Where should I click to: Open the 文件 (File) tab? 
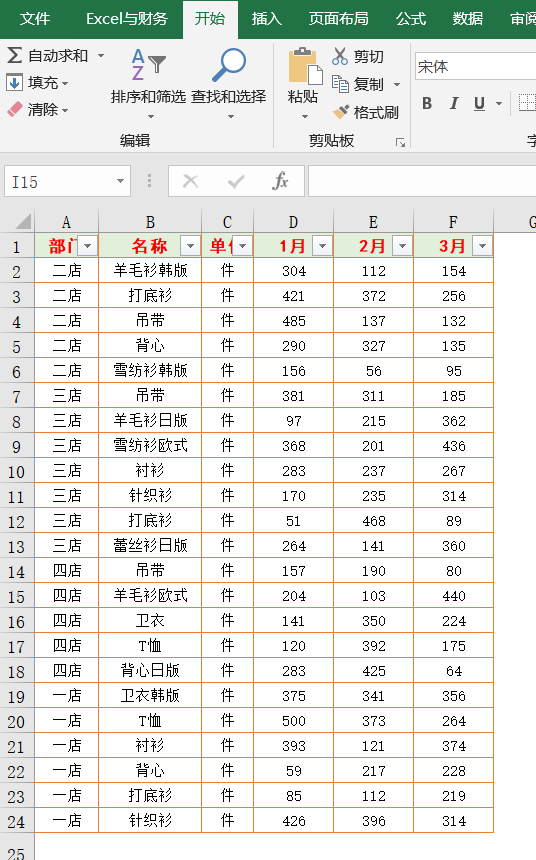35,19
